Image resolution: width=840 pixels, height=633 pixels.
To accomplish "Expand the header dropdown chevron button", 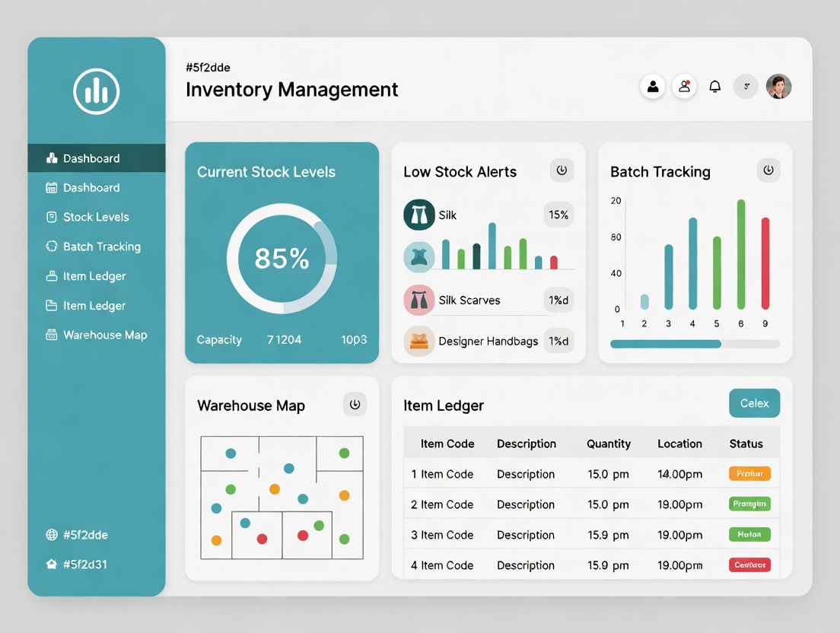I will (x=746, y=87).
